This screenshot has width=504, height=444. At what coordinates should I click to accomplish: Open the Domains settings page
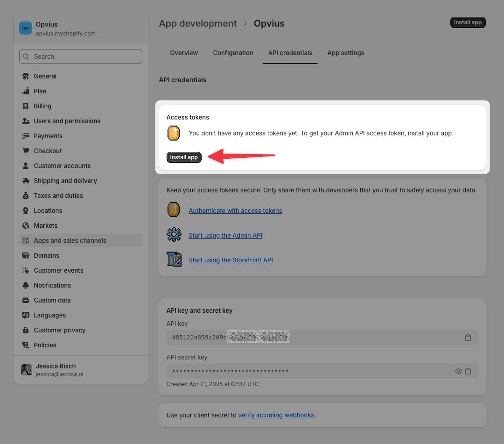click(81, 255)
